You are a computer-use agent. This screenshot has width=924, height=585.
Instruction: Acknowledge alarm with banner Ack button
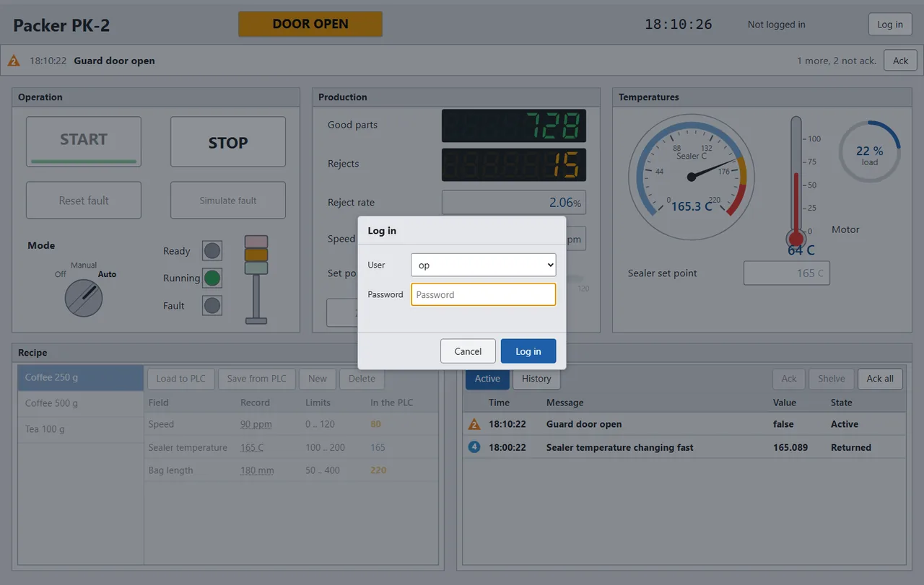pyautogui.click(x=901, y=61)
